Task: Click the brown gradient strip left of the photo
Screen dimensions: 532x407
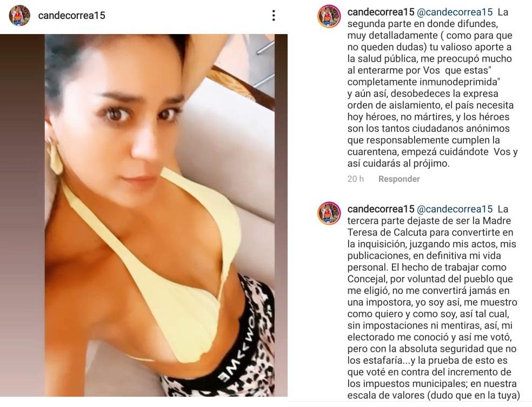Action: (x=22, y=215)
